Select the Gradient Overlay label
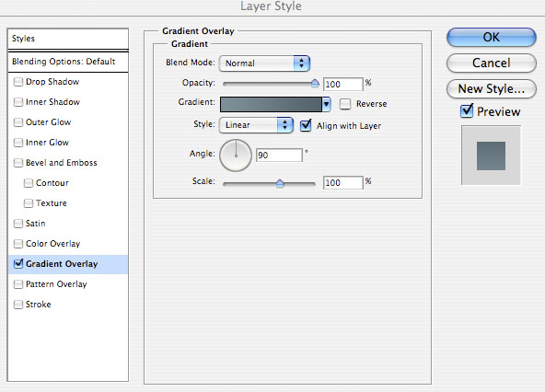545x392 pixels. point(62,264)
